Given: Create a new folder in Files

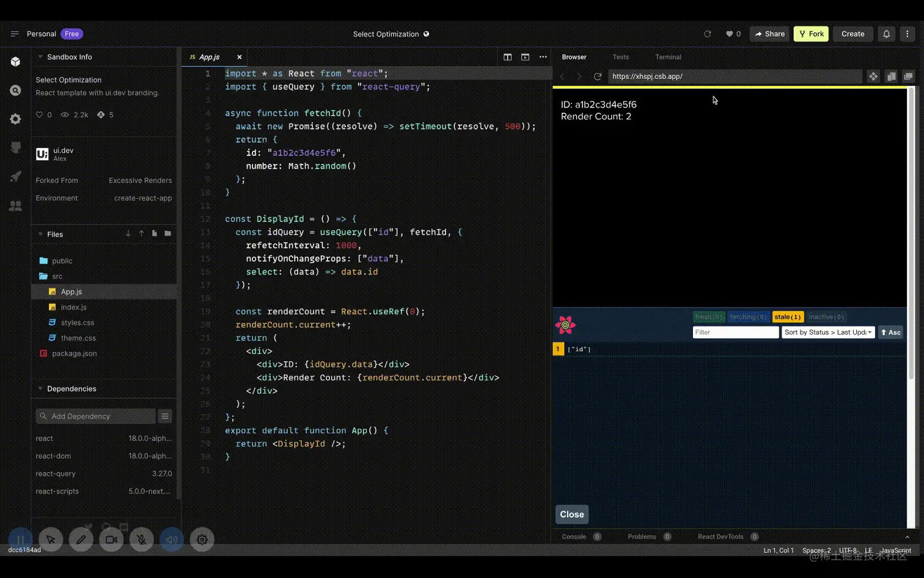Looking at the screenshot, I should [168, 234].
